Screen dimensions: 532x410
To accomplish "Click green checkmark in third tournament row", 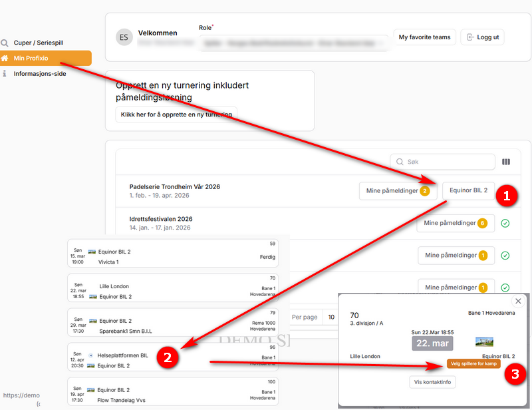I will pos(505,256).
